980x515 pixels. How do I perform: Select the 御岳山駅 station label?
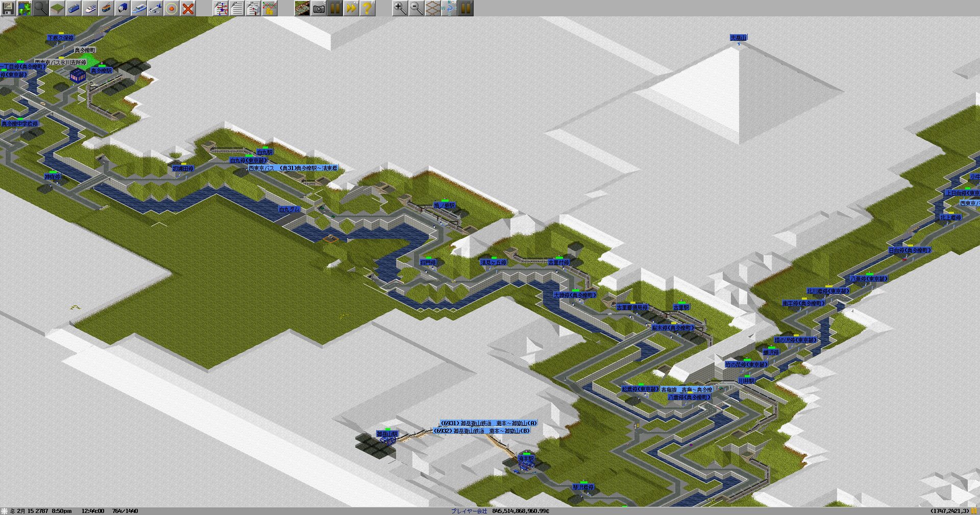point(387,434)
